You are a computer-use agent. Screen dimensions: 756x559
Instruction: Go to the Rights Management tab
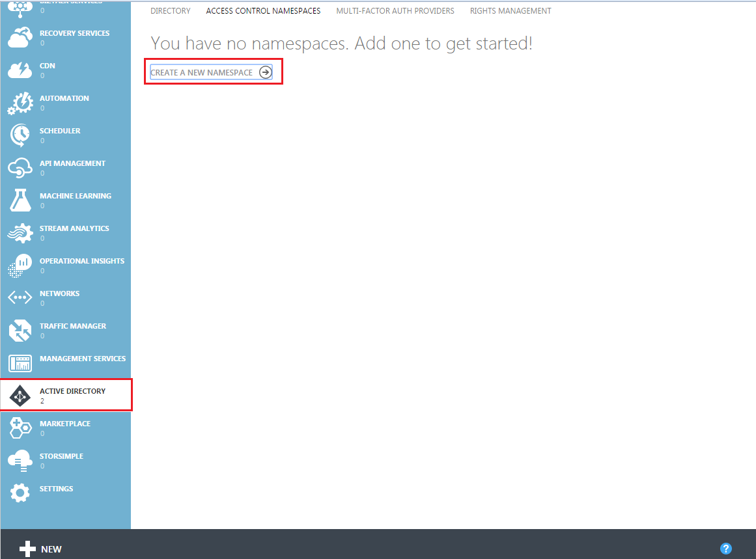(511, 10)
